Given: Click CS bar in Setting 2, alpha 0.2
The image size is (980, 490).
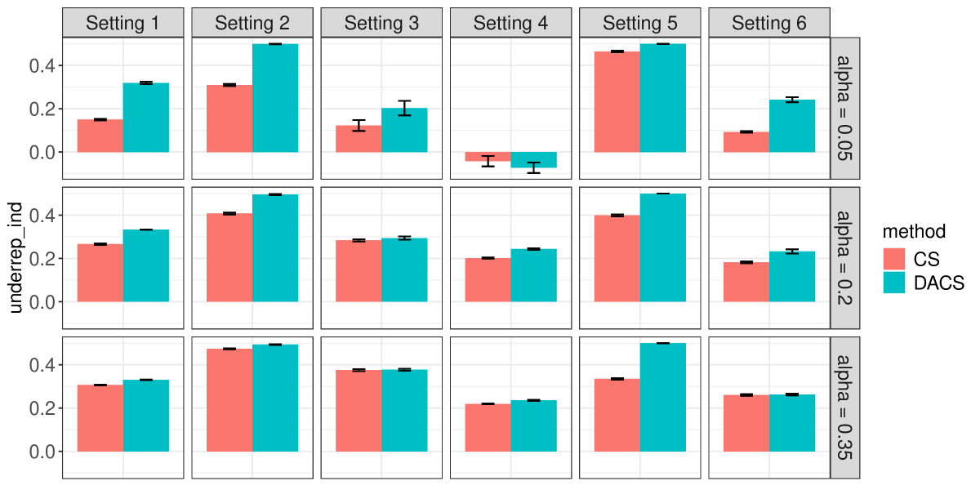Looking at the screenshot, I should 229,257.
